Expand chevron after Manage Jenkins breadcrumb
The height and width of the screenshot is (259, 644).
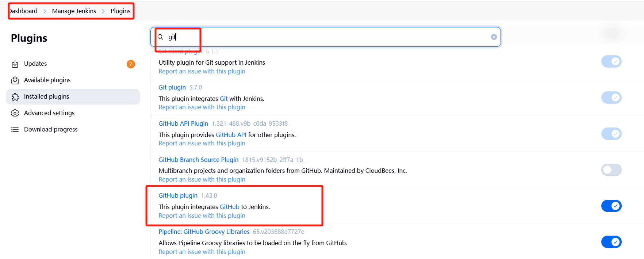103,11
